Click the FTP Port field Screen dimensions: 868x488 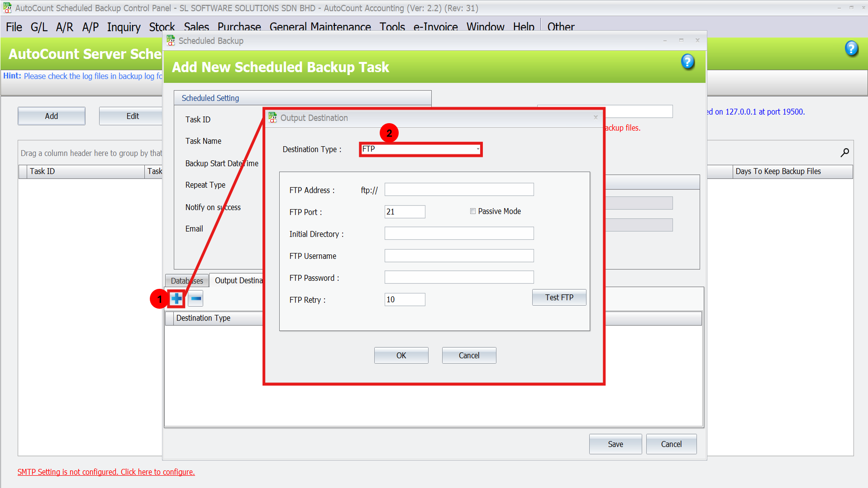405,212
